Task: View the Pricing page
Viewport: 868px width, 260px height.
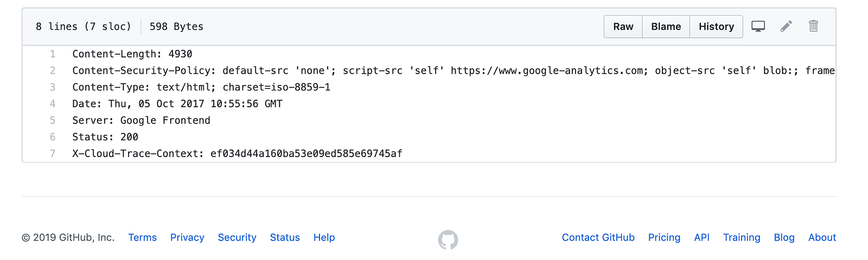Action: click(664, 237)
